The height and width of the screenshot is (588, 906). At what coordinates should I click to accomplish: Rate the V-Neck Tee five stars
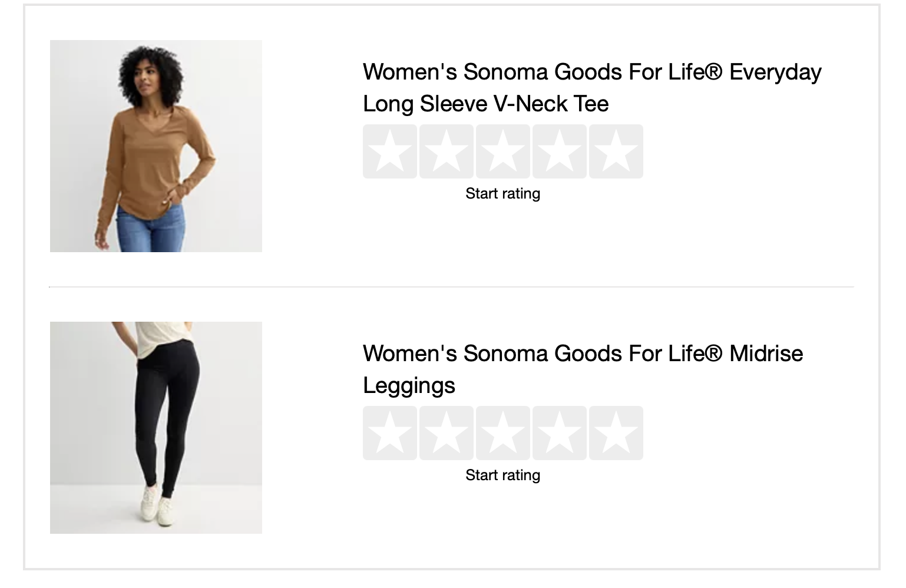[x=616, y=151]
